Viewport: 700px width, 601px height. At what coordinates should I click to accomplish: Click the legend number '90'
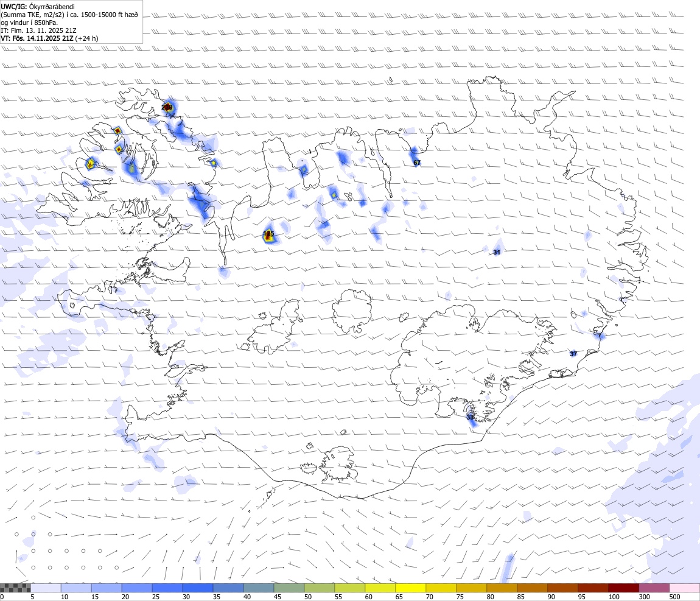tap(551, 597)
